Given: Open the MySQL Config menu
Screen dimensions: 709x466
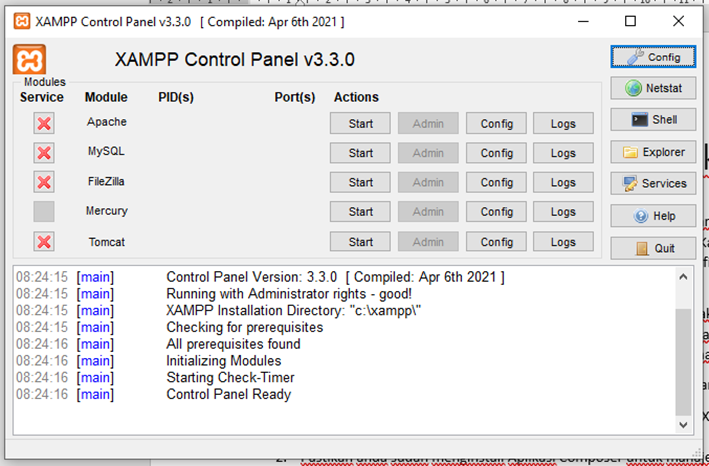Looking at the screenshot, I should (496, 153).
